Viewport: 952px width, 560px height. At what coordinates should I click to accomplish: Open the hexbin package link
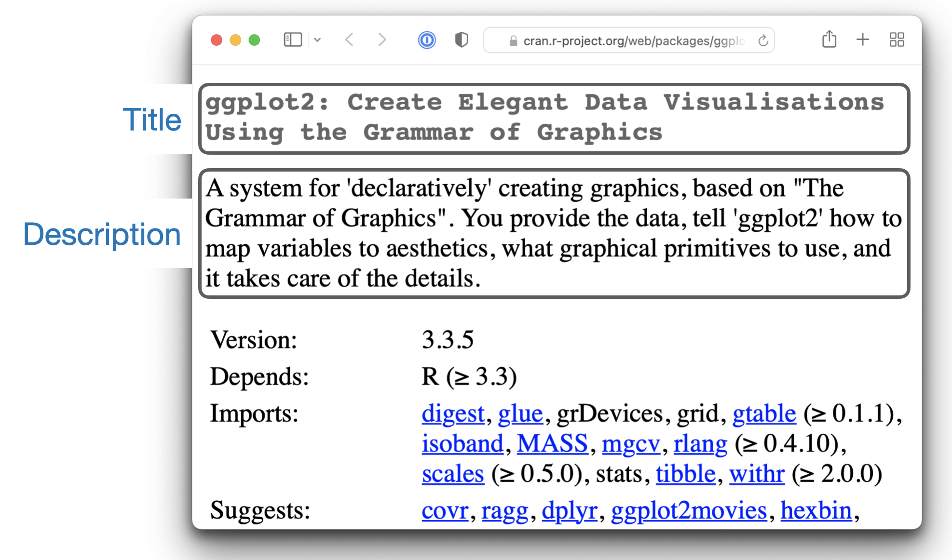816,510
